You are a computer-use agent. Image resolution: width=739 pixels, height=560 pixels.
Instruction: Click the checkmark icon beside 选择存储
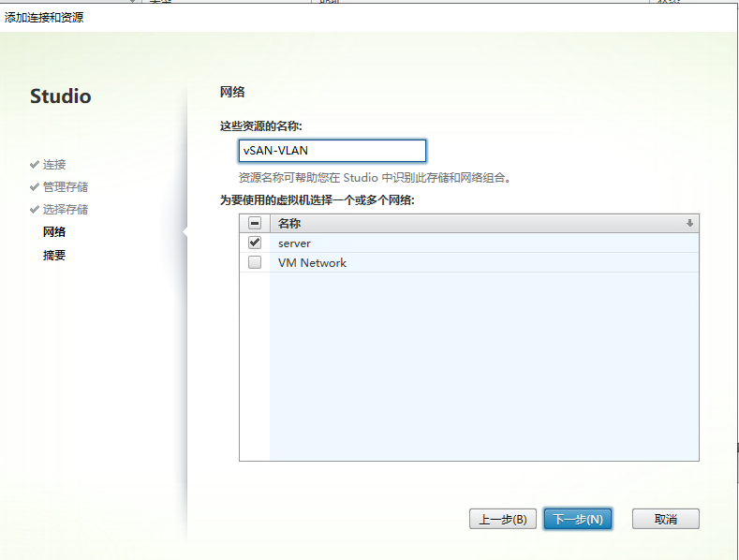pos(35,210)
